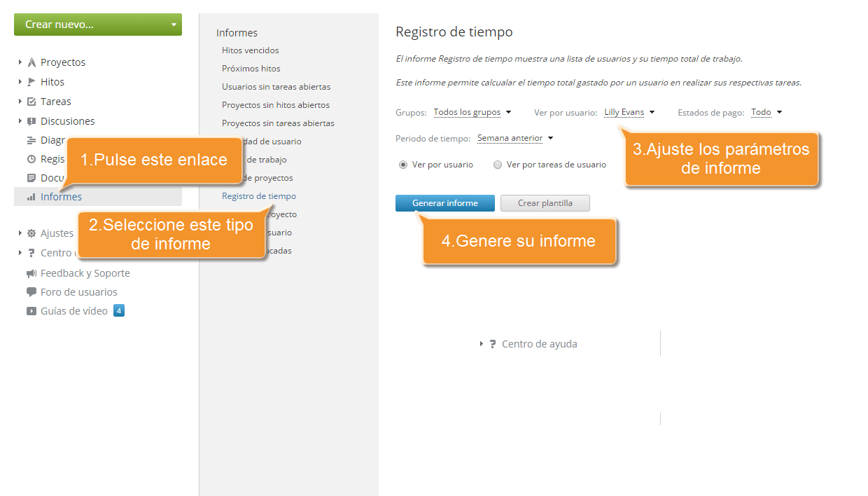Click the Crear plantilla button
This screenshot has height=496, width=868.
click(545, 203)
